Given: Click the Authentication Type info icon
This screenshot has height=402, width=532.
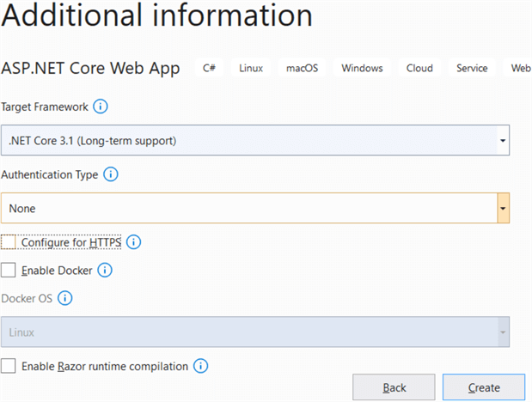Looking at the screenshot, I should click(111, 174).
